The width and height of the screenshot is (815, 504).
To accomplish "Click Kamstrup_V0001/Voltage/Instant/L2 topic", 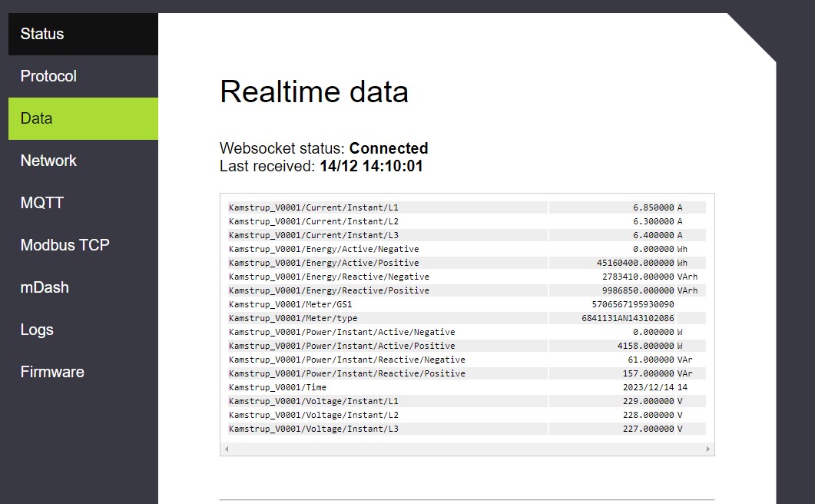I will [x=313, y=415].
